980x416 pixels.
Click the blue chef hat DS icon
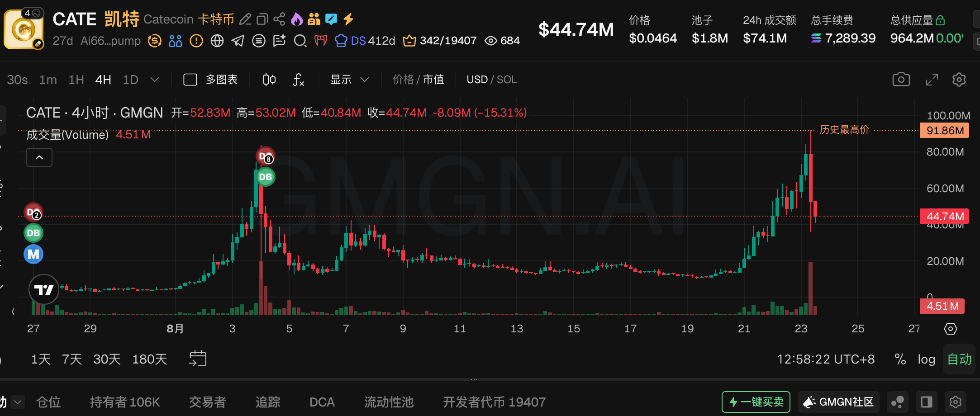341,41
